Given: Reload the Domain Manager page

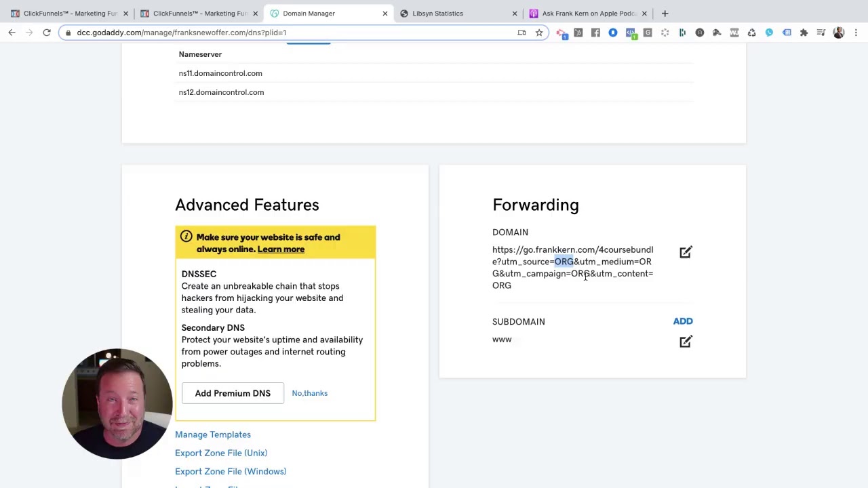Looking at the screenshot, I should (47, 33).
